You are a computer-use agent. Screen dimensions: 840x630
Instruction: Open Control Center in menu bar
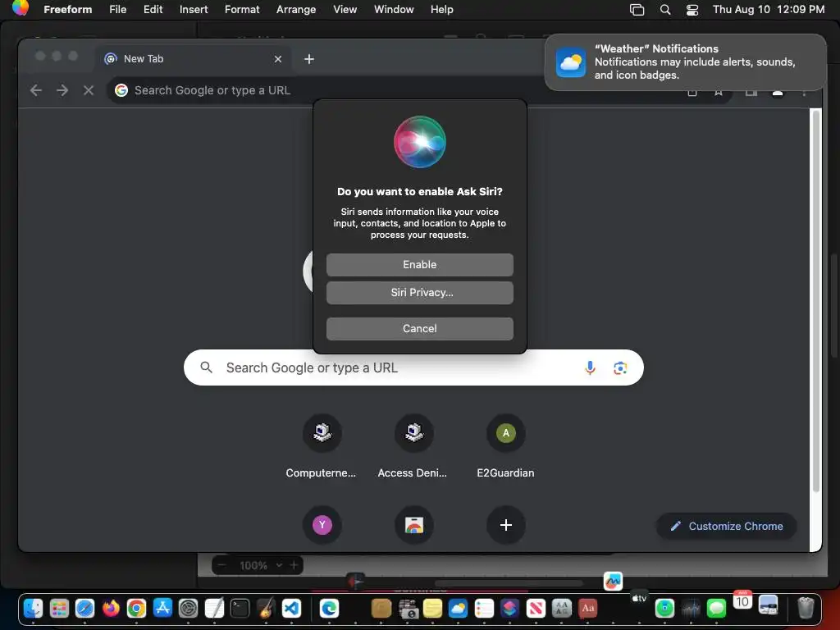[x=692, y=10]
